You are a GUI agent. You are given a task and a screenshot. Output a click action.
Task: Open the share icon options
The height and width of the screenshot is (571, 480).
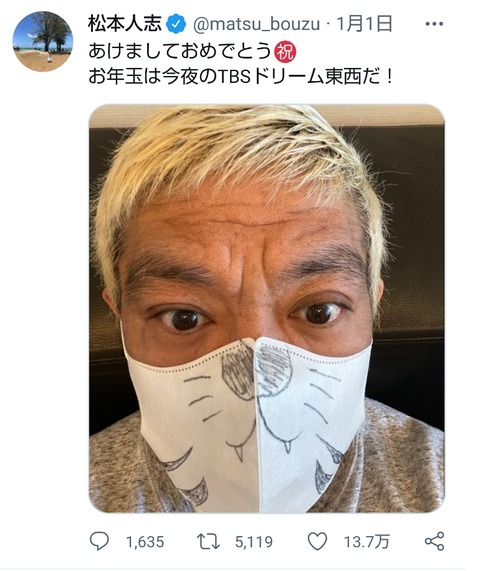click(x=434, y=541)
